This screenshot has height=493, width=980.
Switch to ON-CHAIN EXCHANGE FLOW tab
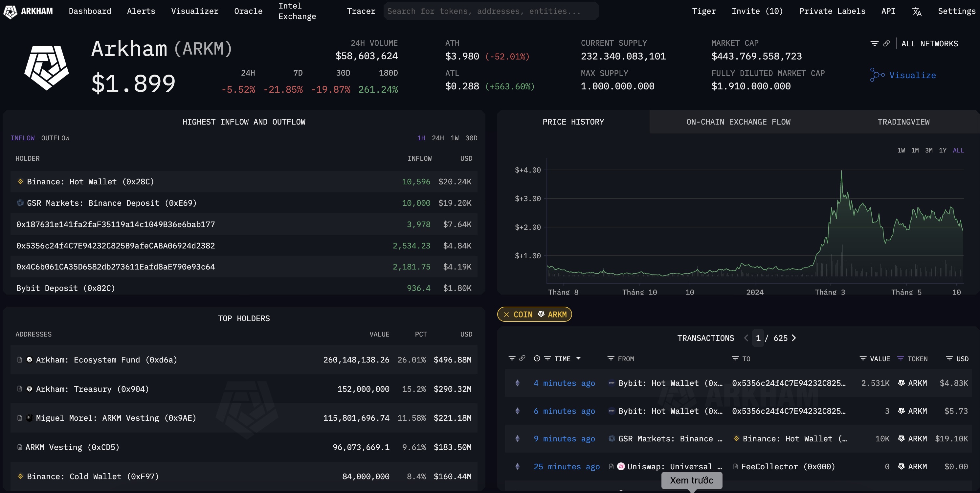pyautogui.click(x=738, y=122)
